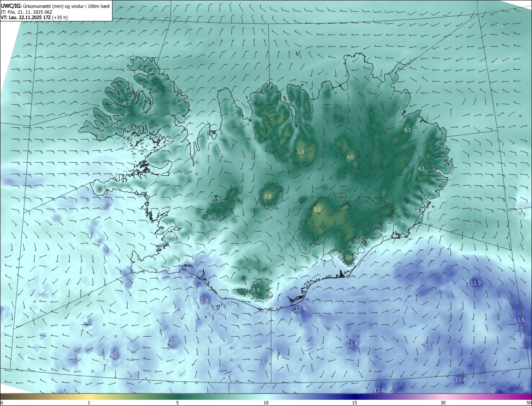
Task: Click the 9.6 value near the bottom edge
Action: point(182,374)
